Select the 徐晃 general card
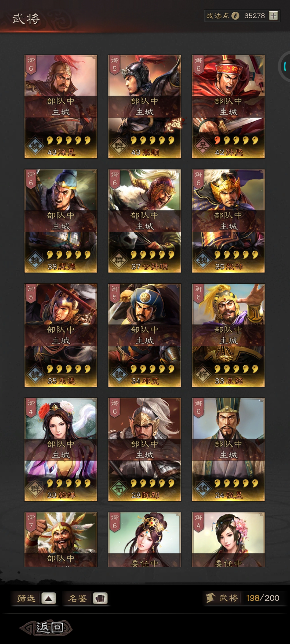Image resolution: width=290 pixels, height=644 pixels. pos(61,107)
